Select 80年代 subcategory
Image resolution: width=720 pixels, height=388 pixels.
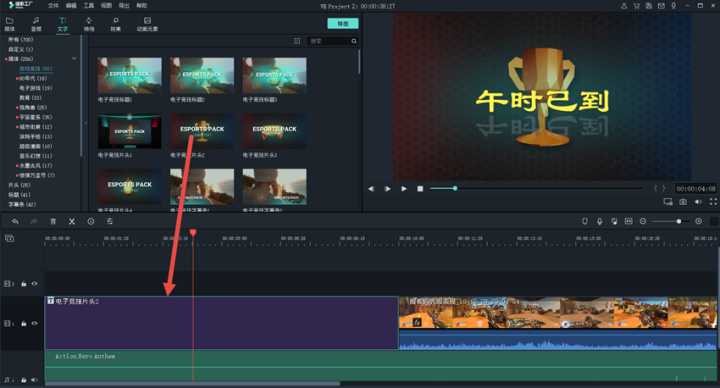pyautogui.click(x=33, y=79)
